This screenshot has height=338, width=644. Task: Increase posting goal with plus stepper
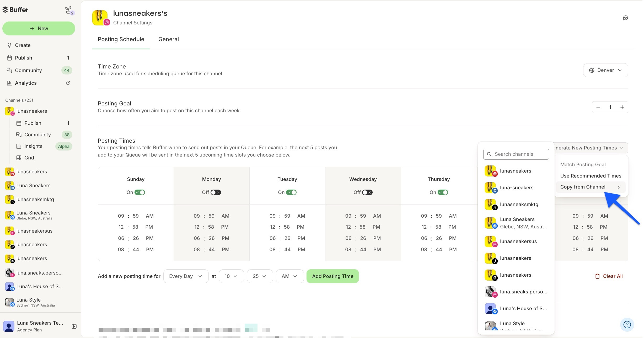click(x=622, y=107)
